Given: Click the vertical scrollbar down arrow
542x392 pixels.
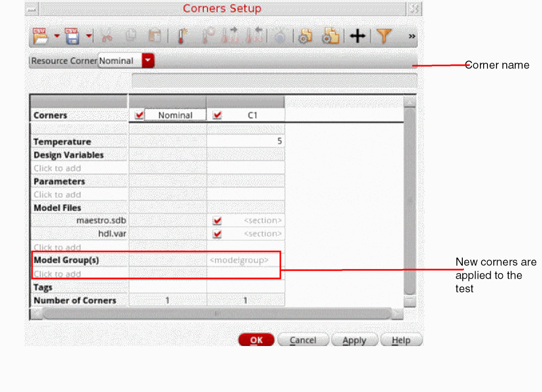Looking at the screenshot, I should pyautogui.click(x=410, y=301).
